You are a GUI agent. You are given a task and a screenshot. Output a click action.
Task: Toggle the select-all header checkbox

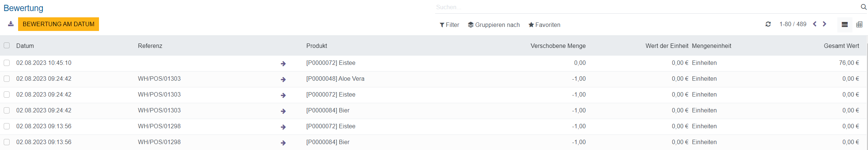pos(7,45)
